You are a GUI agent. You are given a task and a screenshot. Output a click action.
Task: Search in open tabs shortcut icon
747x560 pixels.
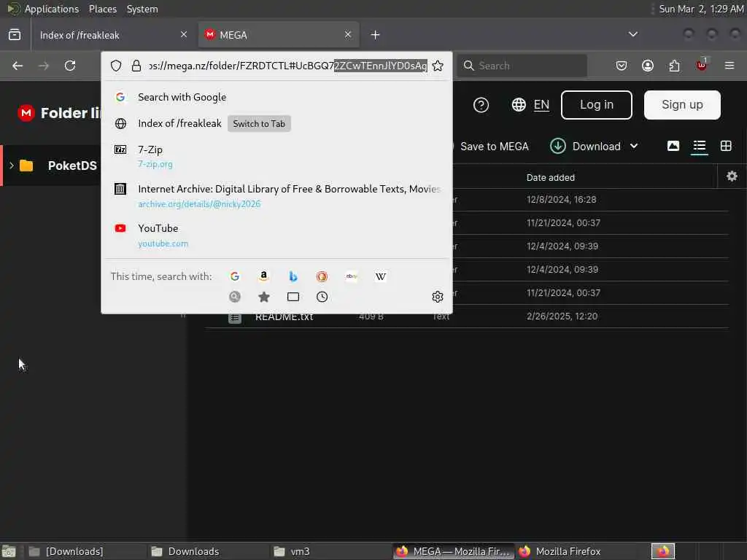[293, 297]
